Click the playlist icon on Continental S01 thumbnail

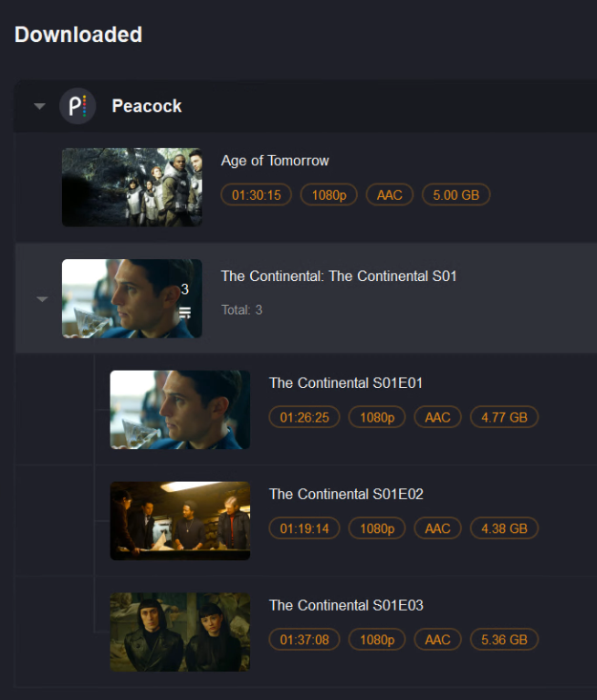click(x=184, y=313)
